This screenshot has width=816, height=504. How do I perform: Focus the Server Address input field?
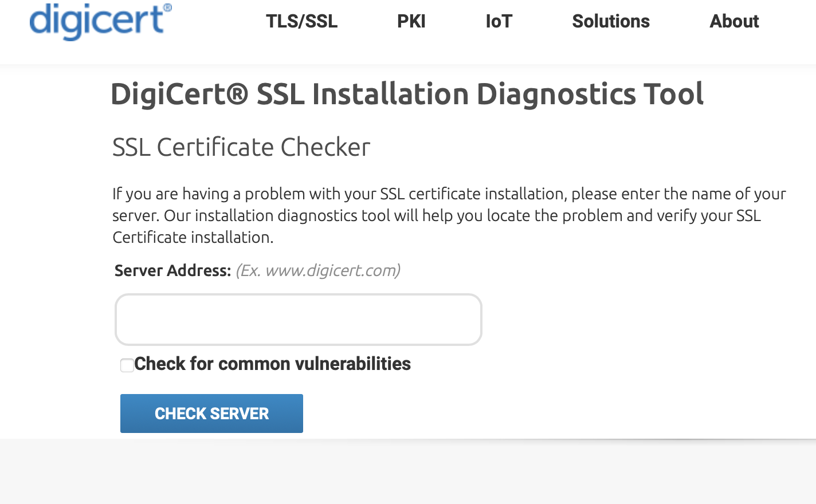pyautogui.click(x=298, y=320)
